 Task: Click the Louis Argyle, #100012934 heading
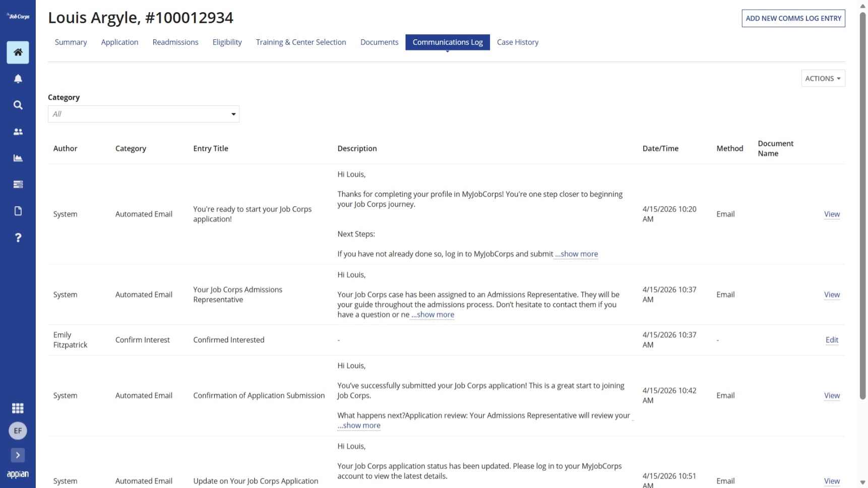click(x=141, y=18)
